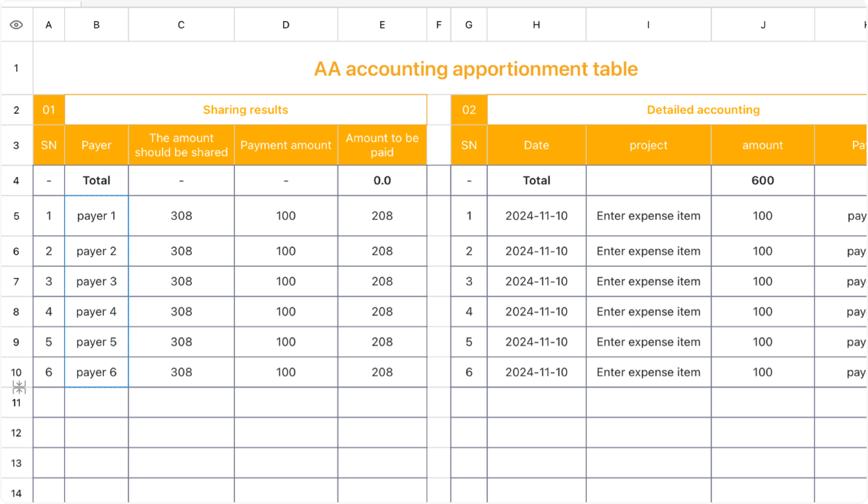This screenshot has width=868, height=504.
Task: Click 'Enter expense item' in detail row 6
Action: point(648,372)
